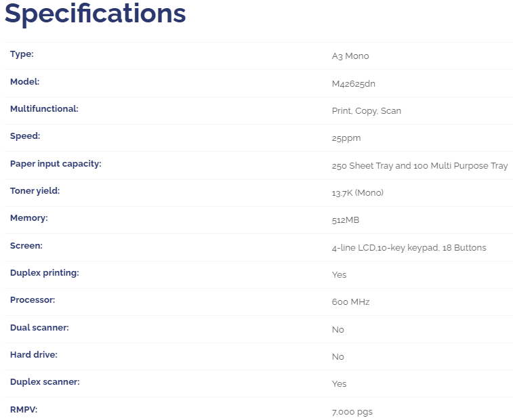
Task: Click the Type label
Action: [22, 54]
